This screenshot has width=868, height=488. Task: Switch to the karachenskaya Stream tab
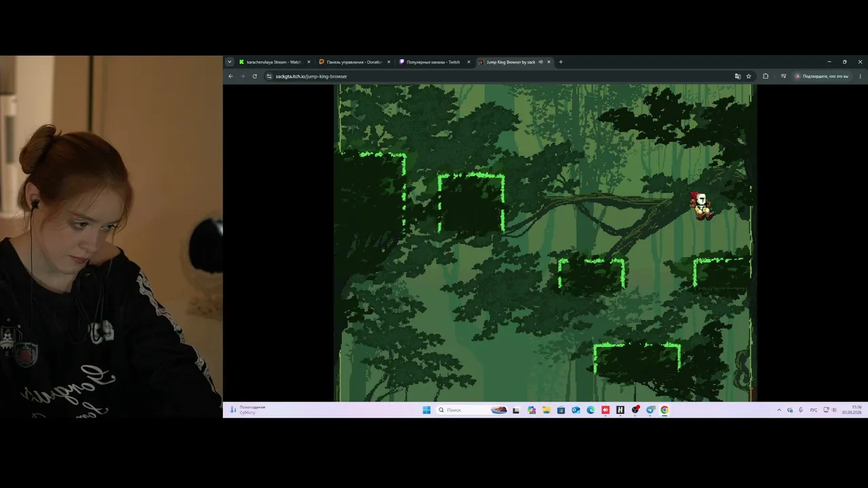tap(275, 62)
